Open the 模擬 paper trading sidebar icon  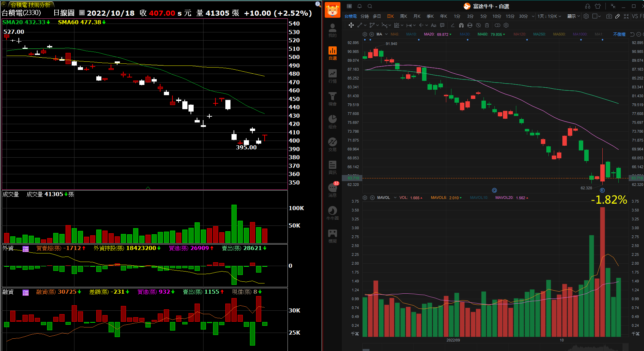(332, 236)
